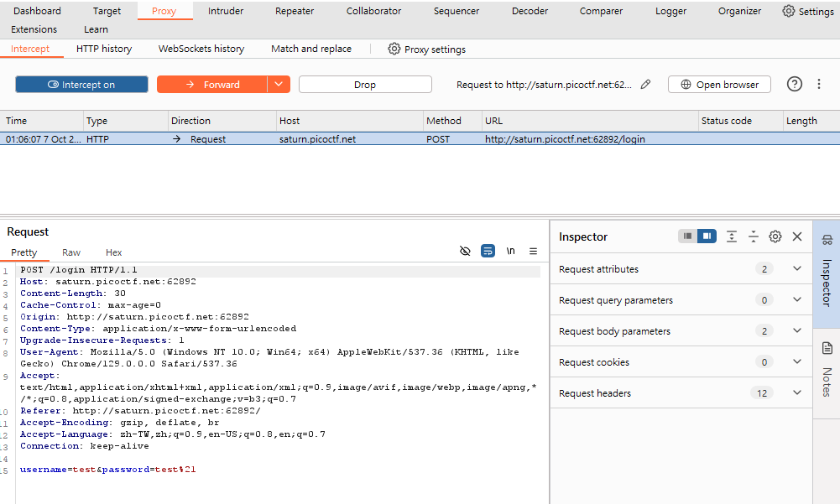Open the three-dot more options menu
This screenshot has width=840, height=504.
818,84
